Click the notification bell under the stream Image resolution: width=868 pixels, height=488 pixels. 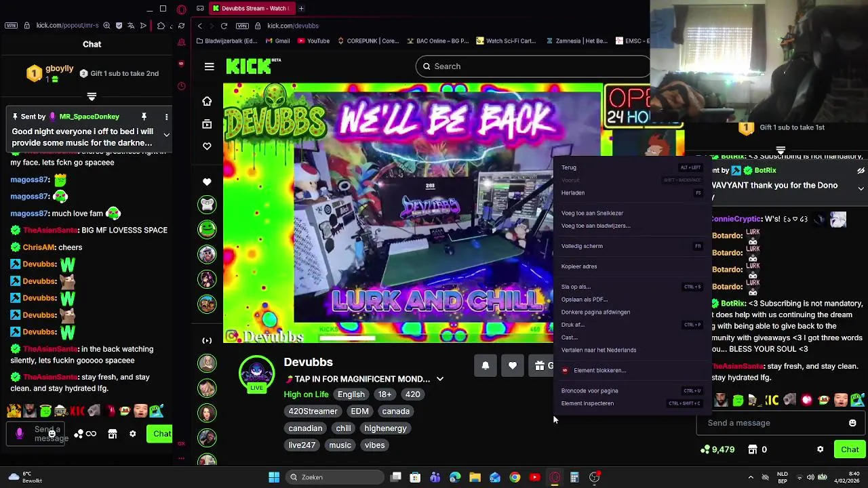(486, 365)
